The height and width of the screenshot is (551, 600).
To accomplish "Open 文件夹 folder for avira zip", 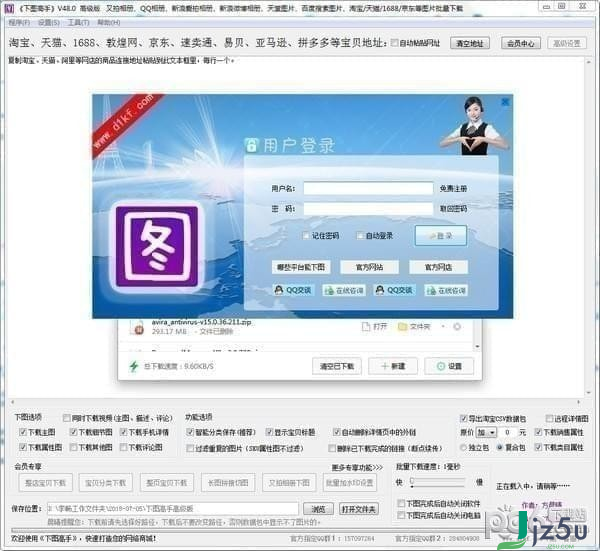I will click(414, 326).
